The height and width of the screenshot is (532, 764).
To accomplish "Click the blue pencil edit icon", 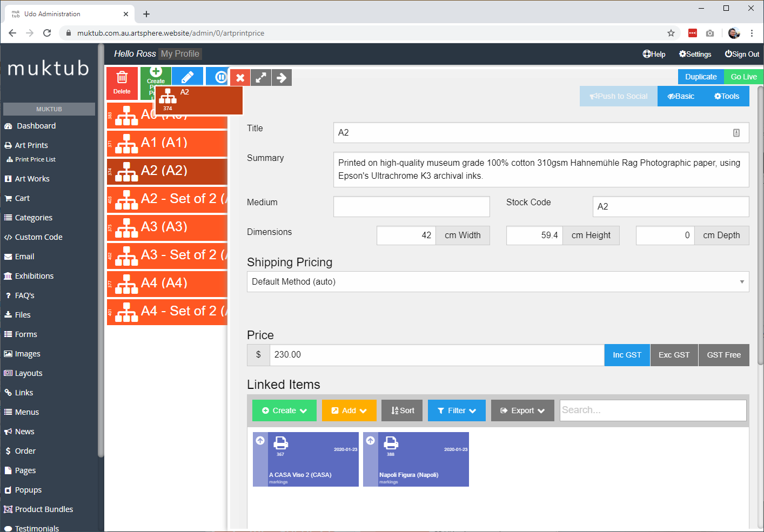I will tap(187, 77).
